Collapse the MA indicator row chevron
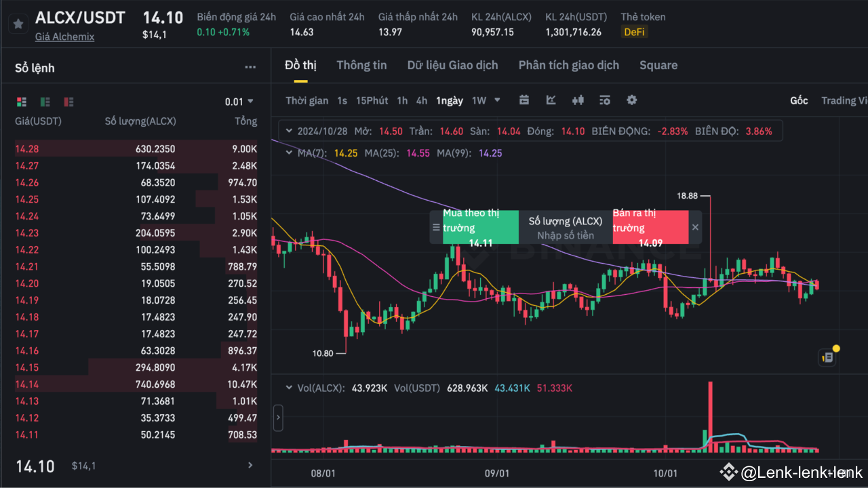The width and height of the screenshot is (868, 488). (288, 152)
